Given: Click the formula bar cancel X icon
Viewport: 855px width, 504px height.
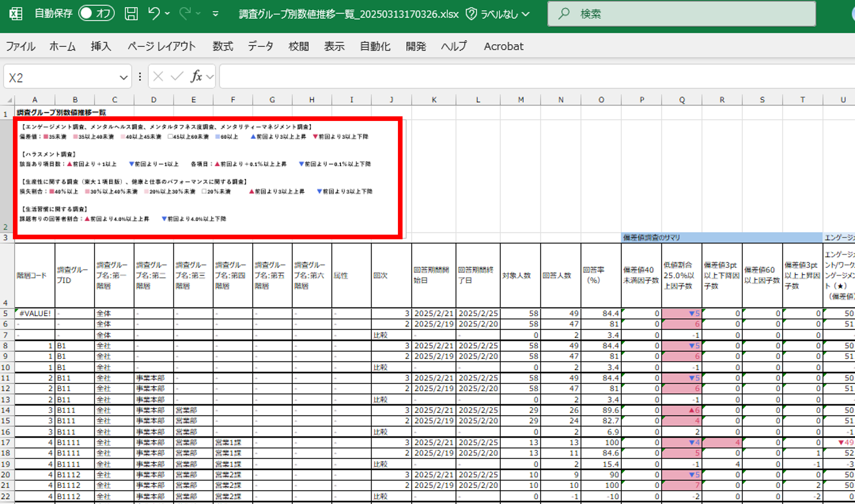Looking at the screenshot, I should [158, 76].
